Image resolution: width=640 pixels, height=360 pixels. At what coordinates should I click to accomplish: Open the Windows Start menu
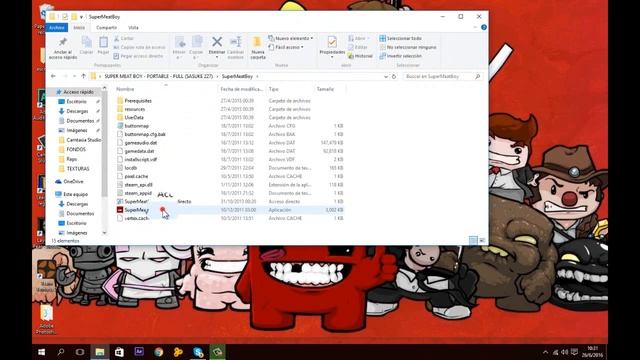tap(41, 352)
